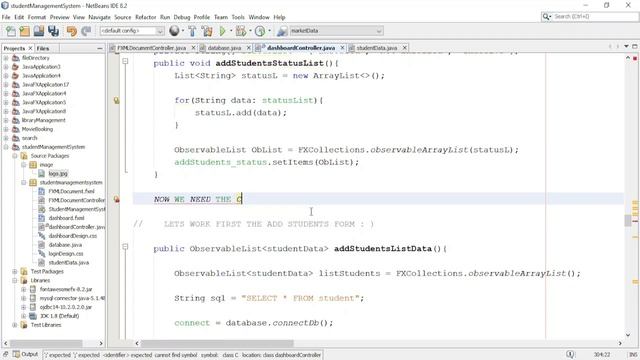Click the search magnifier icon
The width and height of the screenshot is (640, 360).
pyautogui.click(x=546, y=16)
